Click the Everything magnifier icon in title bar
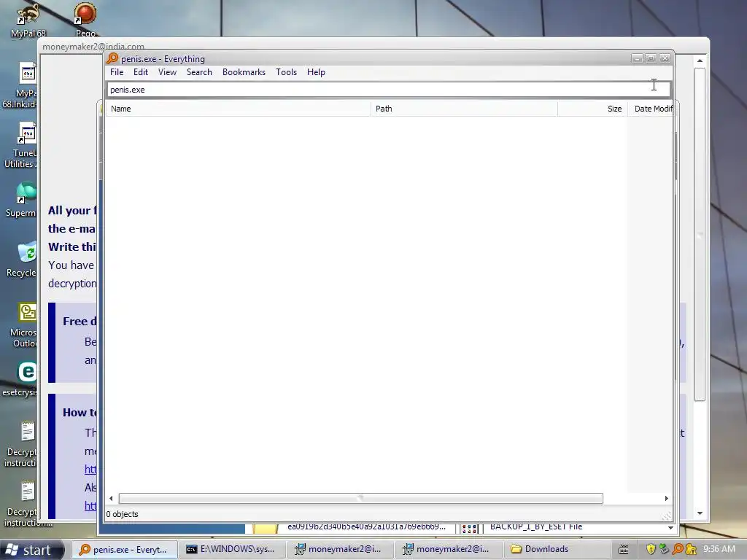This screenshot has width=747, height=560. pyautogui.click(x=112, y=58)
